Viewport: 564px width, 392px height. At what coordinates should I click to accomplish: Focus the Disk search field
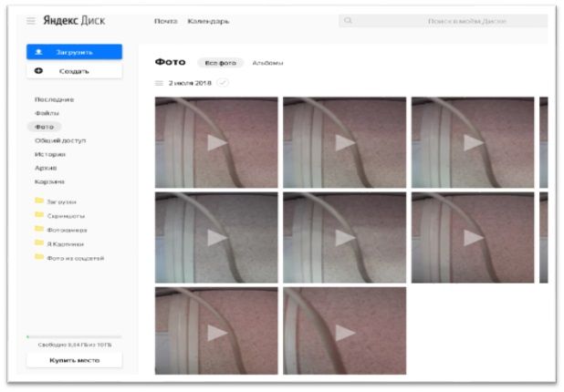click(444, 21)
